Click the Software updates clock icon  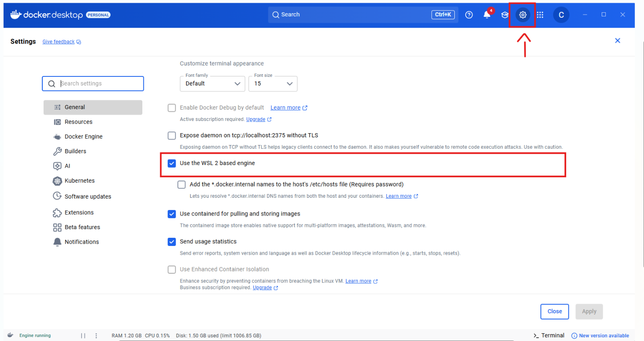[x=57, y=196]
